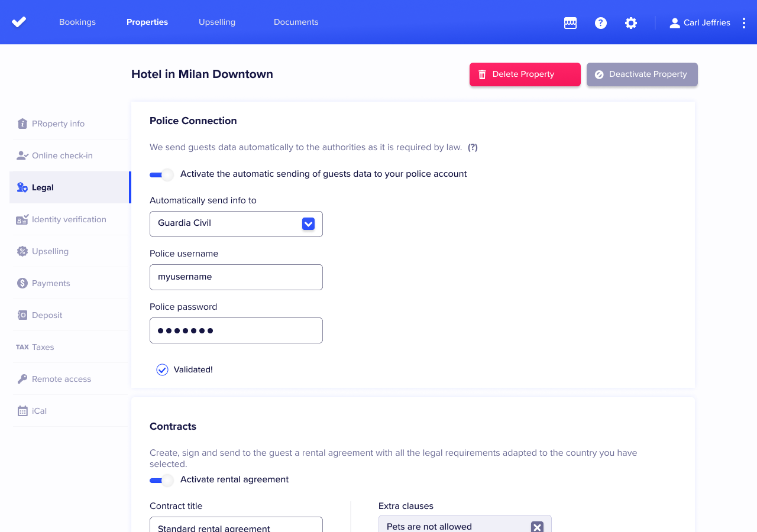Select Identity verification in sidebar
The width and height of the screenshot is (757, 532).
coord(69,219)
